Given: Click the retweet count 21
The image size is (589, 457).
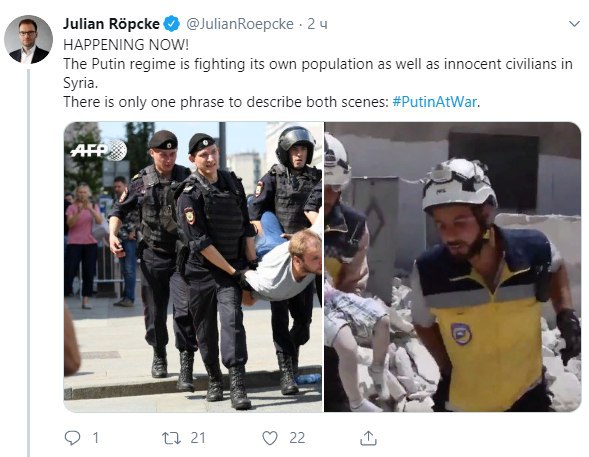Looking at the screenshot, I should (x=198, y=438).
